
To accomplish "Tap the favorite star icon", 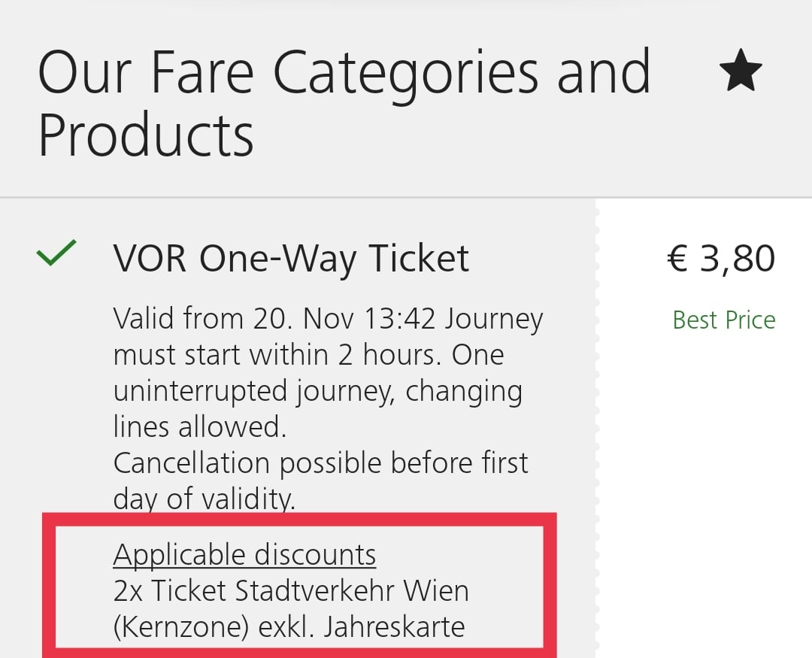I will tap(741, 73).
